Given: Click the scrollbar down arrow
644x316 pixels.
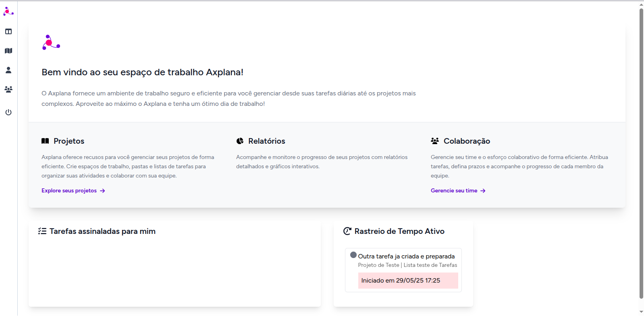Looking at the screenshot, I should [x=641, y=312].
